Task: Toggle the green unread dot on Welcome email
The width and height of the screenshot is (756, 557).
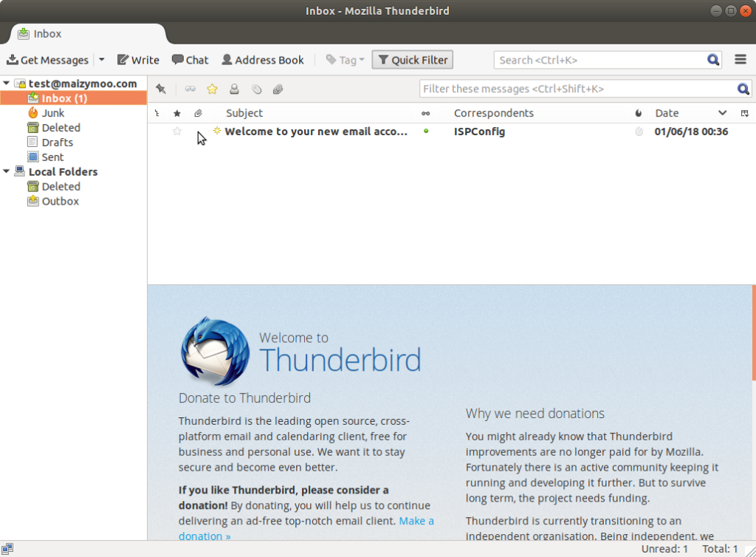Action: 426,131
